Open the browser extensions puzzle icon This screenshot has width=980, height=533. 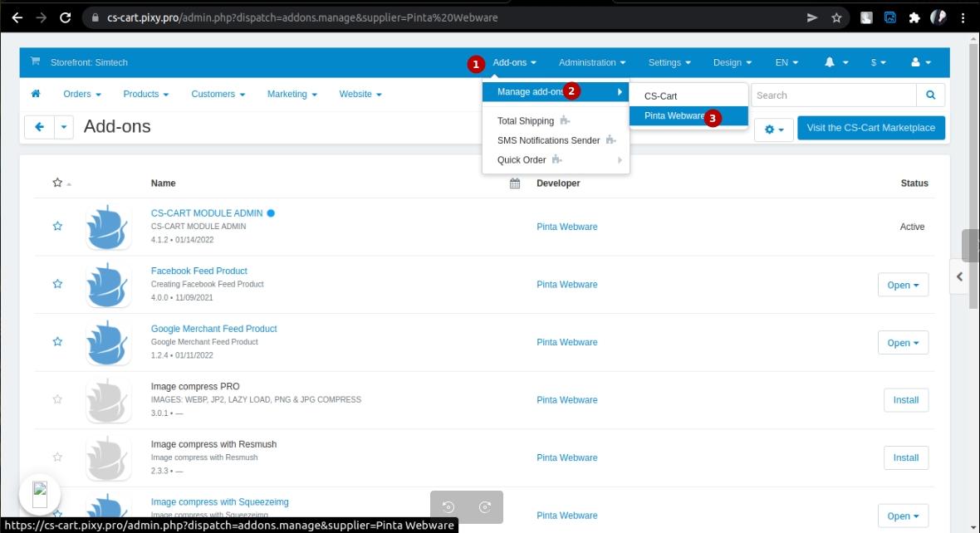[914, 17]
